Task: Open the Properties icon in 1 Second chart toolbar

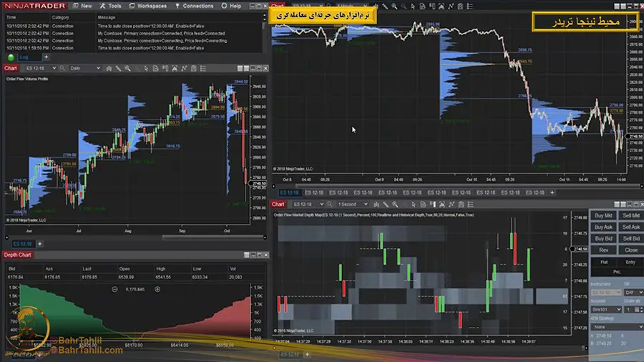Action: coord(461,205)
